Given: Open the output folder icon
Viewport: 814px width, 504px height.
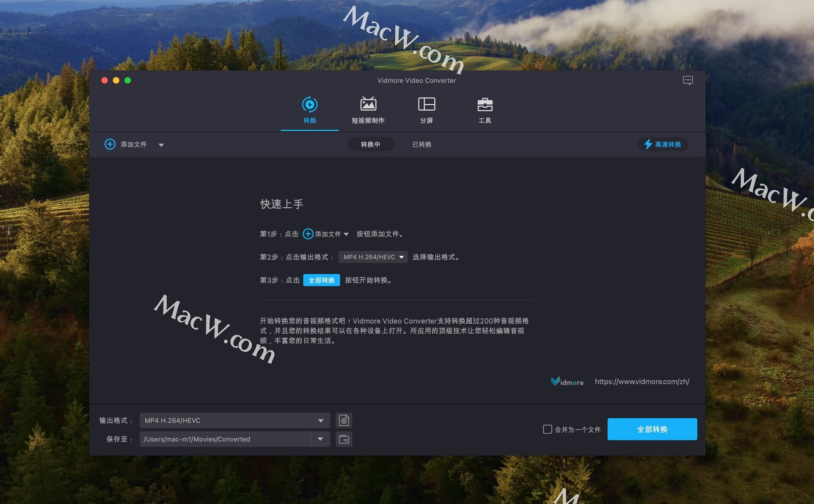Looking at the screenshot, I should click(344, 439).
